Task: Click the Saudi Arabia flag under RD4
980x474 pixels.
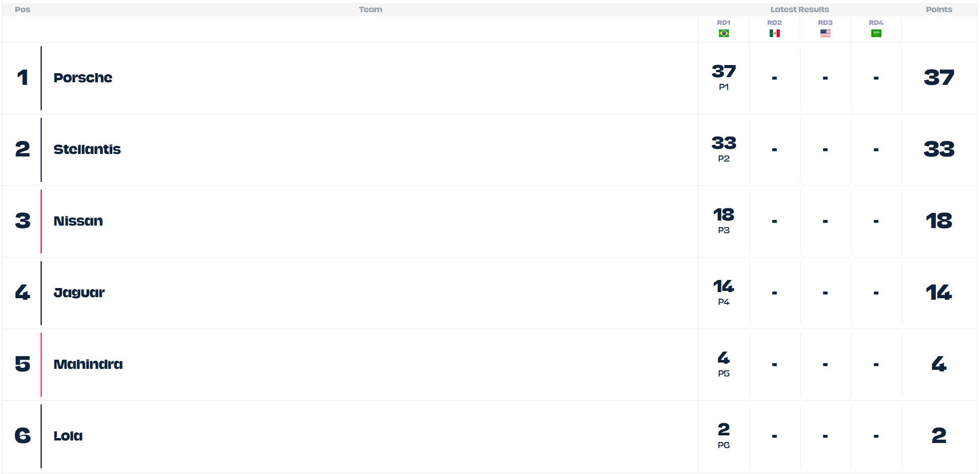Action: click(x=876, y=34)
